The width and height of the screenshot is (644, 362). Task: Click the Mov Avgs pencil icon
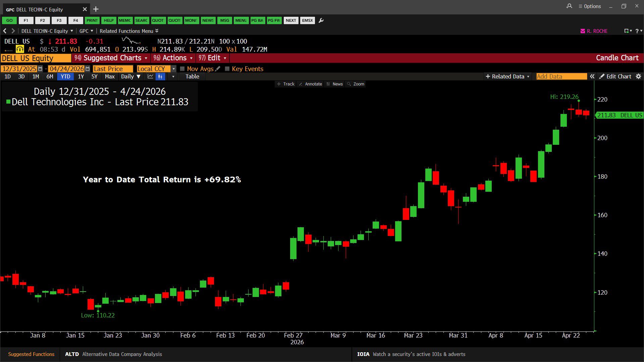point(218,69)
